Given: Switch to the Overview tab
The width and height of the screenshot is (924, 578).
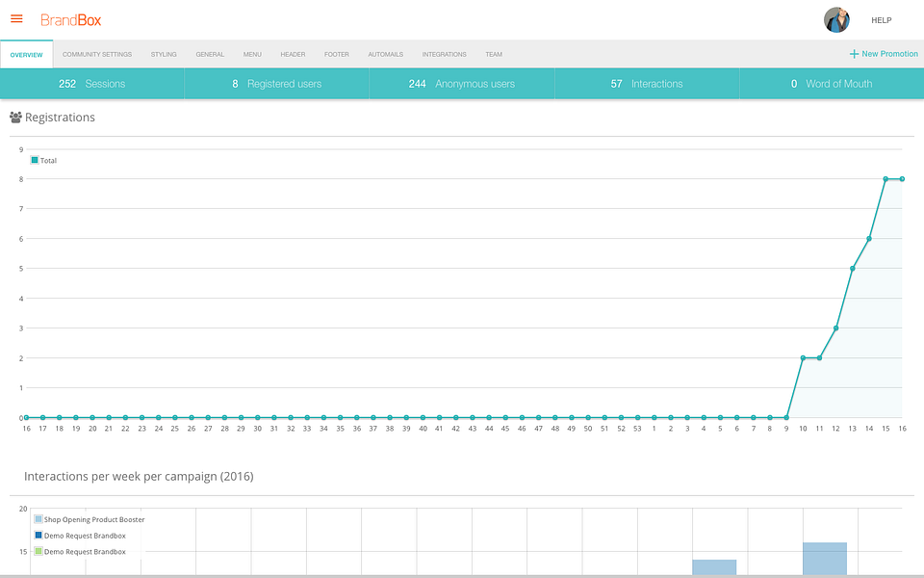Looking at the screenshot, I should 27,54.
